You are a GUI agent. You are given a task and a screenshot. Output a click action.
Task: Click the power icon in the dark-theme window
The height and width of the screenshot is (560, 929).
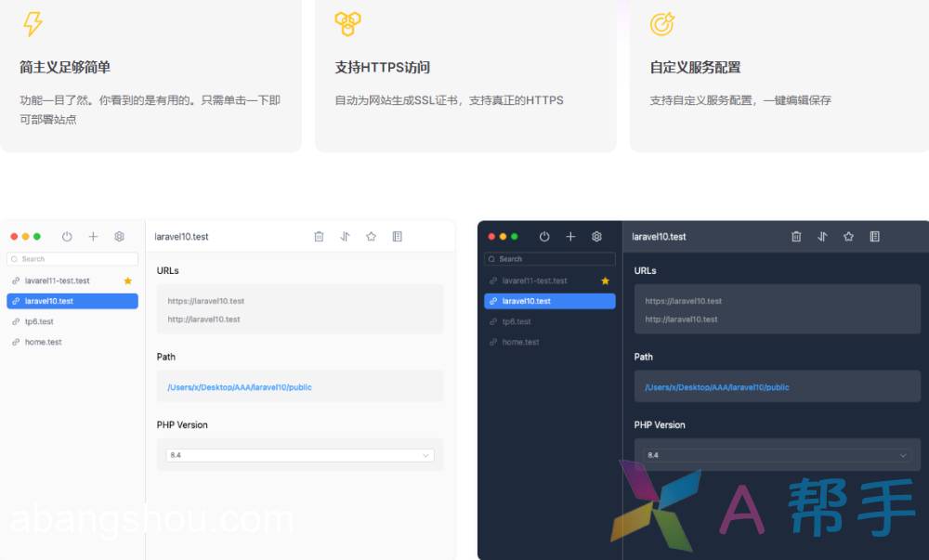pyautogui.click(x=544, y=237)
